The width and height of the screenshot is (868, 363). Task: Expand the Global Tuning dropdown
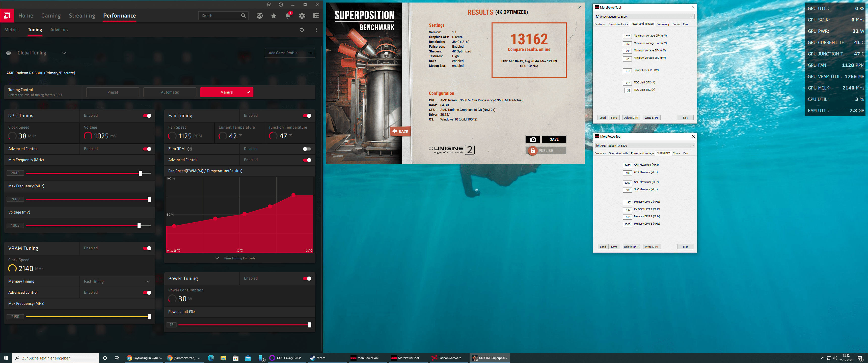pyautogui.click(x=64, y=53)
